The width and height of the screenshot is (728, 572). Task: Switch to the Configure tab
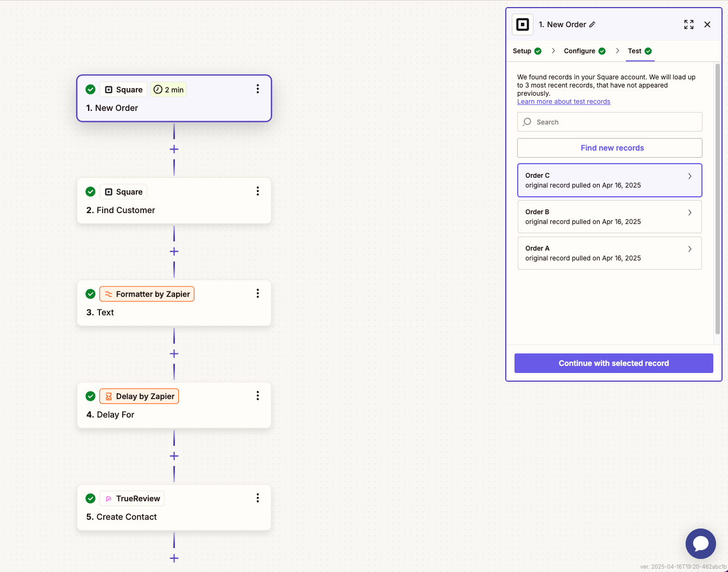(x=585, y=51)
